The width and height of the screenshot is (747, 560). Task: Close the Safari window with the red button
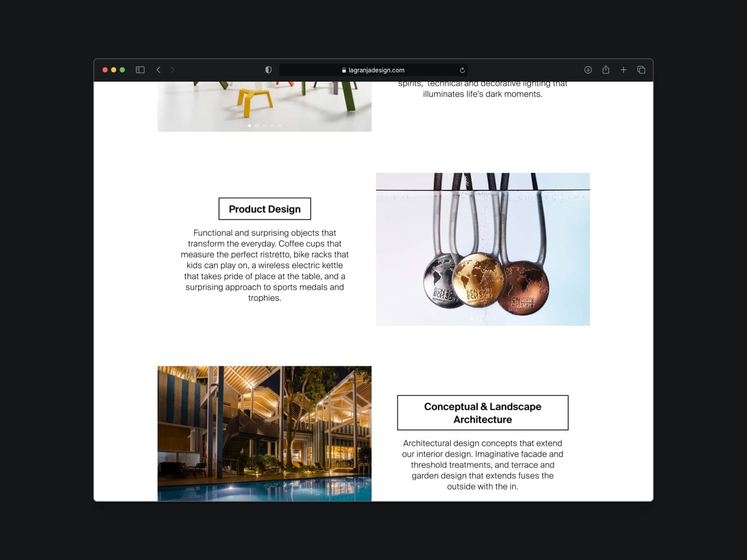[105, 70]
